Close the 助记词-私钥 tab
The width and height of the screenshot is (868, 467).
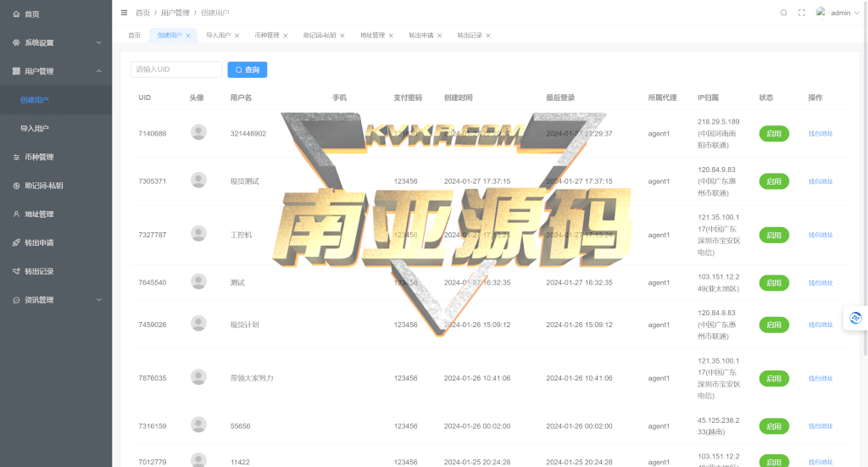(342, 36)
